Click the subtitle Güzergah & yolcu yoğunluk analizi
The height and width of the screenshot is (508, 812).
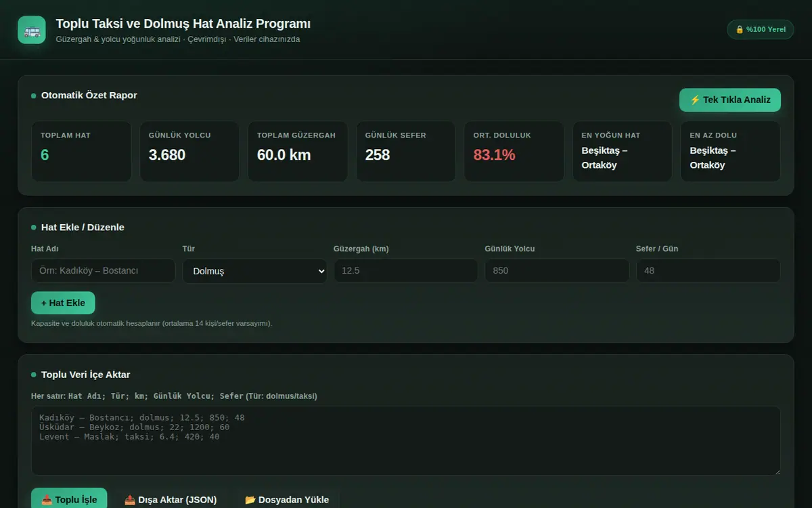coord(178,39)
